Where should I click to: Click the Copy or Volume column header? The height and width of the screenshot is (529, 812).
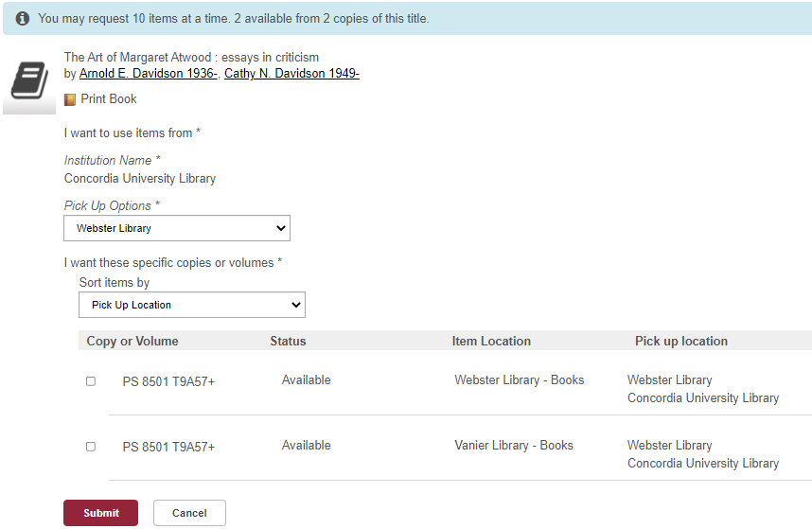(x=132, y=341)
